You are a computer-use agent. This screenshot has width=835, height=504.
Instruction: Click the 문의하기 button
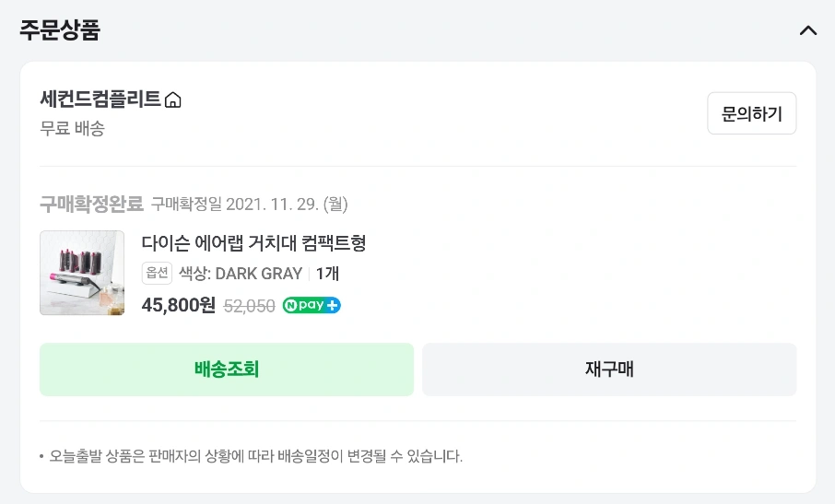pyautogui.click(x=751, y=113)
